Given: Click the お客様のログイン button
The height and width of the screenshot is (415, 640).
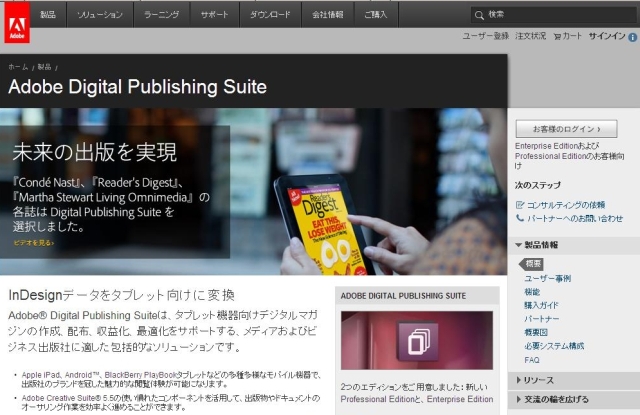Looking at the screenshot, I should [x=567, y=129].
